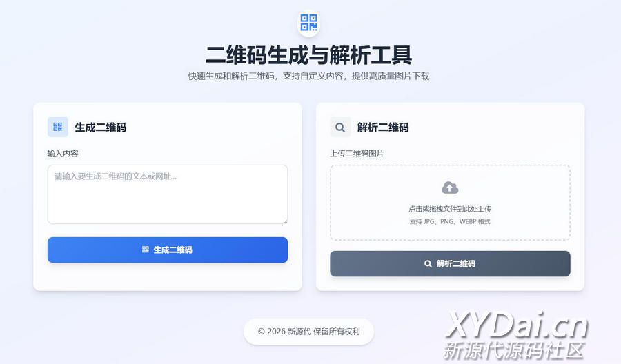
Task: Click the © 2026 新源代 copyright pill
Action: point(308,332)
